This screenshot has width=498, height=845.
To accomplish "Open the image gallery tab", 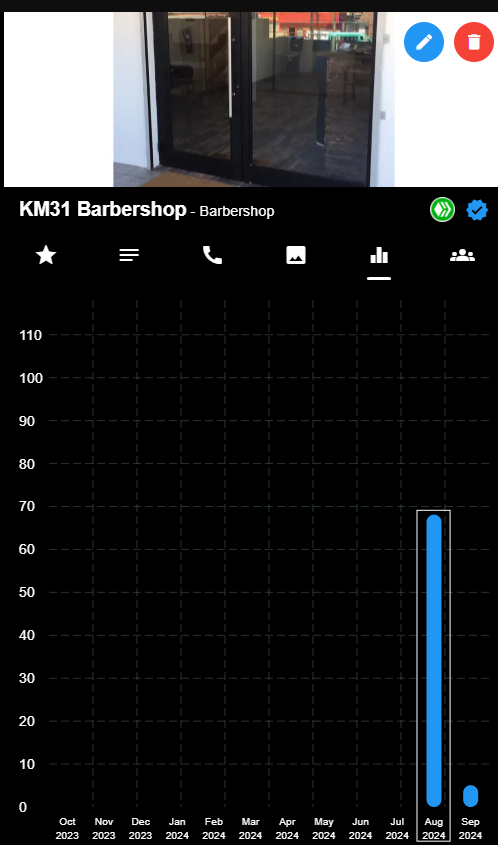I will 296,255.
